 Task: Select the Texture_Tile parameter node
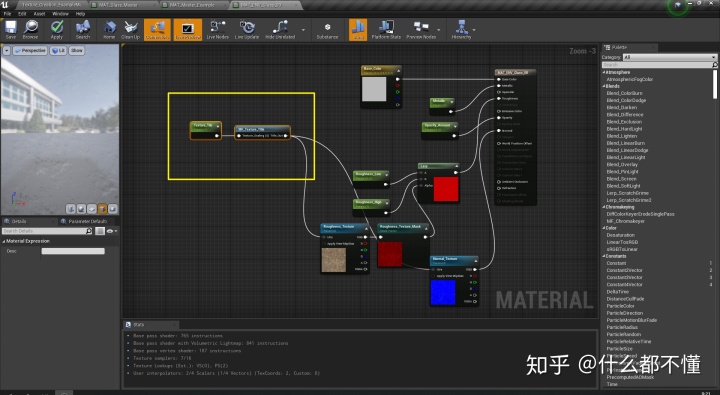[205, 130]
